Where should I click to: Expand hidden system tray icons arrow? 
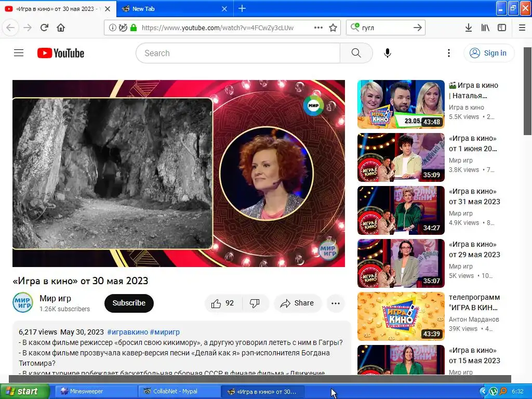click(x=483, y=392)
